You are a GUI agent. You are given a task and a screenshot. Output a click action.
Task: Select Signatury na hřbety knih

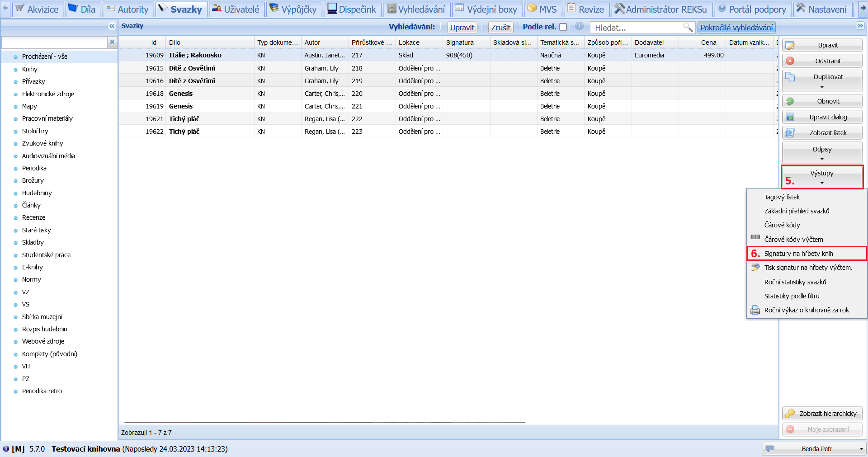click(807, 254)
